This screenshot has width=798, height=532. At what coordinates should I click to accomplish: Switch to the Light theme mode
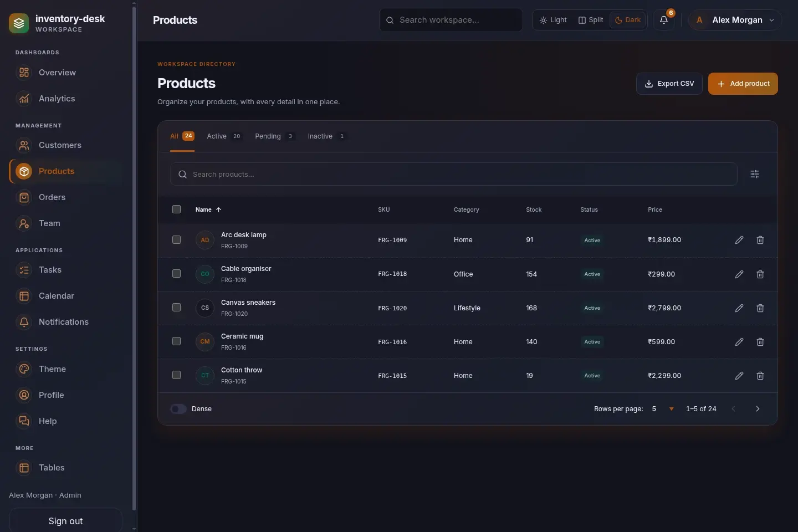(553, 20)
